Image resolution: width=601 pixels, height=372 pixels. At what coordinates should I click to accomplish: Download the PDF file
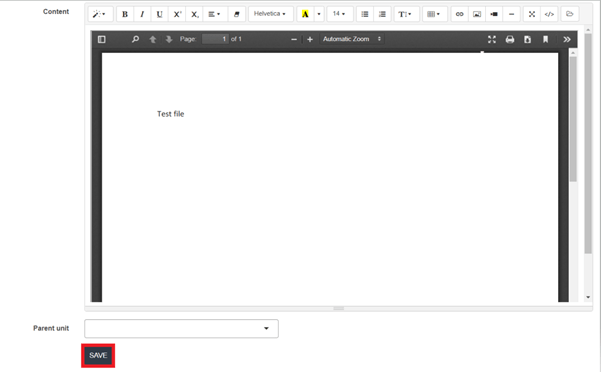pyautogui.click(x=527, y=39)
